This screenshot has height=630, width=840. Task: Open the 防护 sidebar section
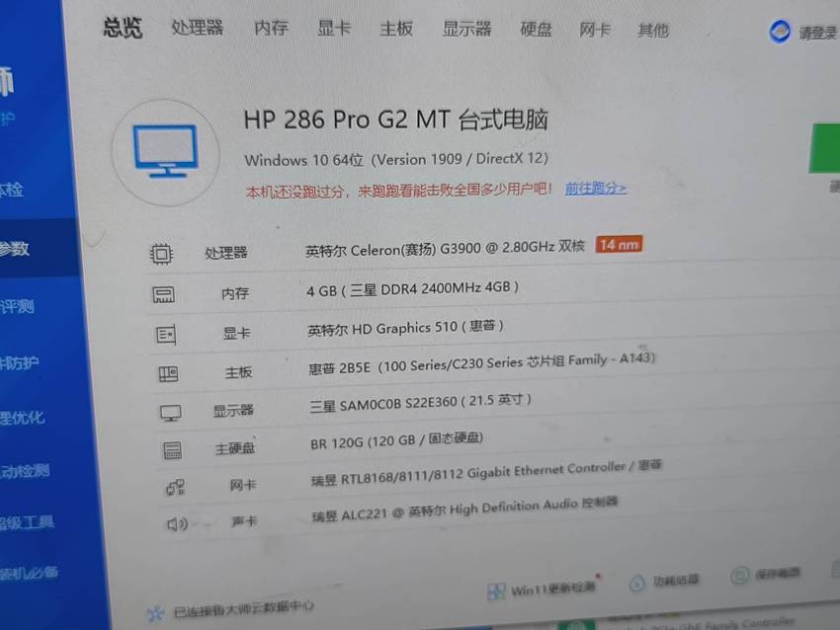[20, 363]
